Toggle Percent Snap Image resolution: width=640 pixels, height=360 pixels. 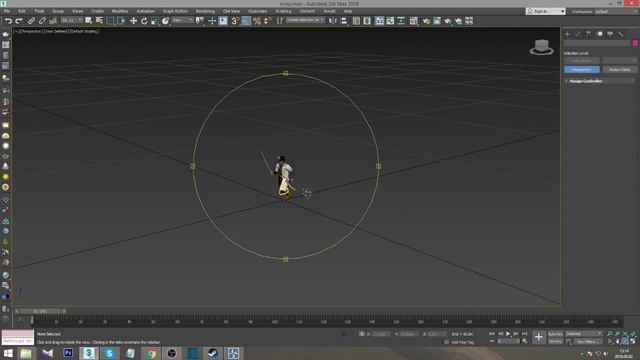(257, 21)
